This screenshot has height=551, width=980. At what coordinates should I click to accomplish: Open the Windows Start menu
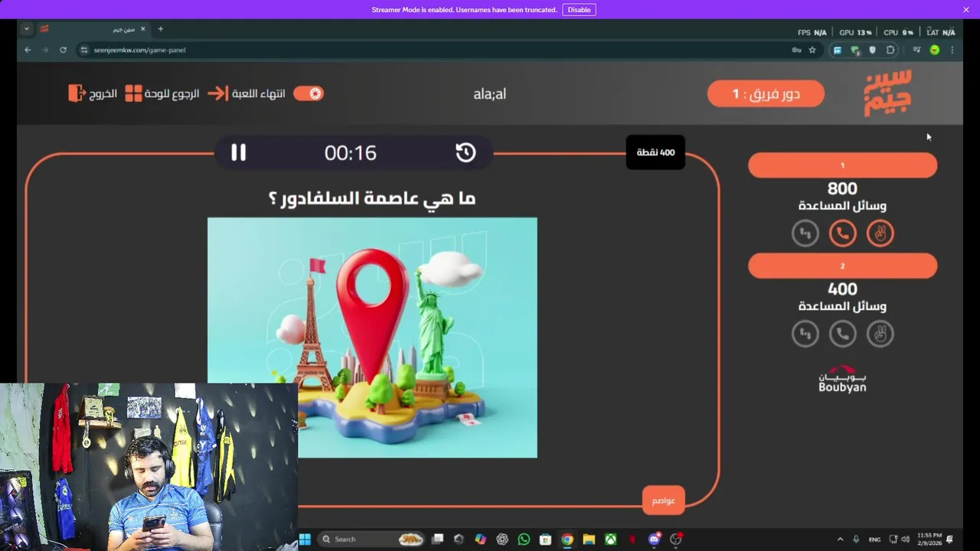point(305,539)
